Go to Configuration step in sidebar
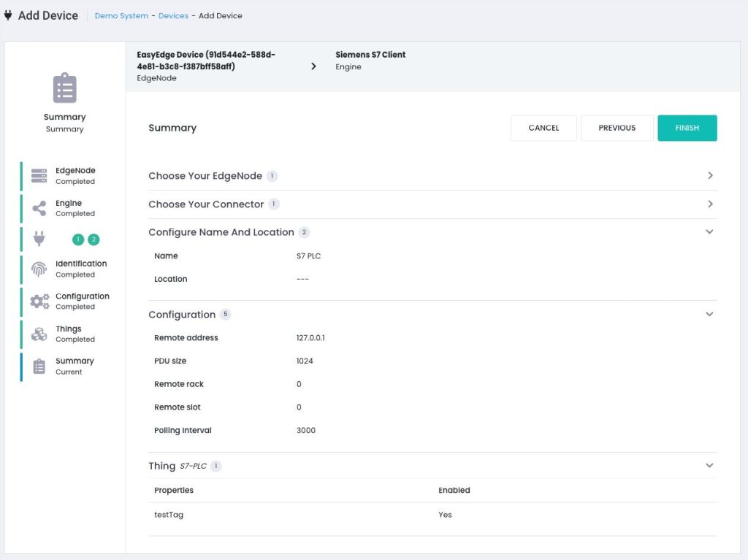This screenshot has width=748, height=560. pyautogui.click(x=66, y=301)
